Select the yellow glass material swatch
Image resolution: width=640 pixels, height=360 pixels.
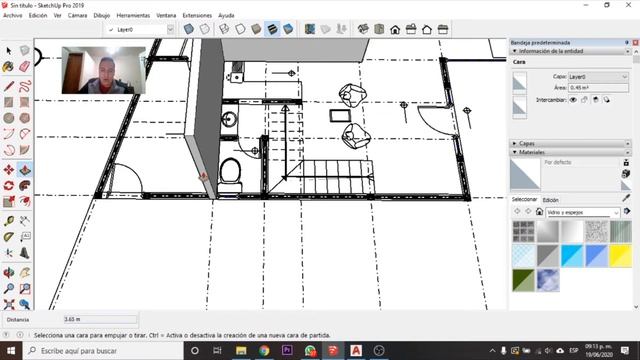(620, 256)
